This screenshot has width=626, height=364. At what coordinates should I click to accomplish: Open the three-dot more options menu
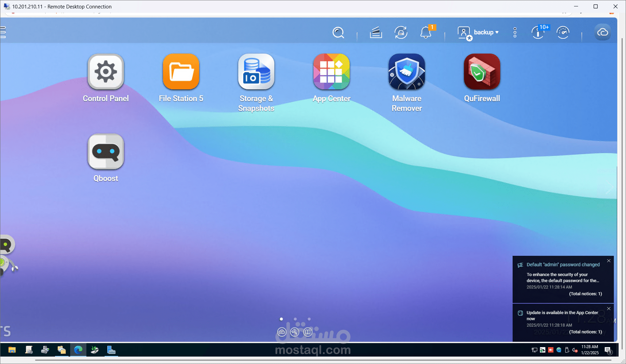(515, 32)
